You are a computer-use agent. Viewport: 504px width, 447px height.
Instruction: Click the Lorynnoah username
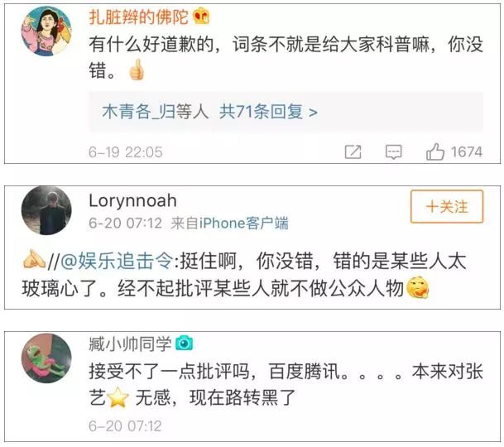132,201
